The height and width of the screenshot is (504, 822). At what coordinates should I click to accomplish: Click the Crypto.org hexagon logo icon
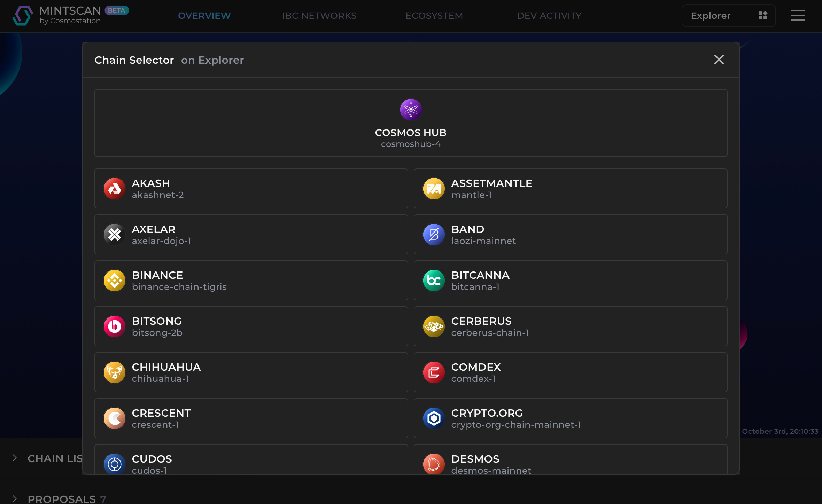point(434,418)
